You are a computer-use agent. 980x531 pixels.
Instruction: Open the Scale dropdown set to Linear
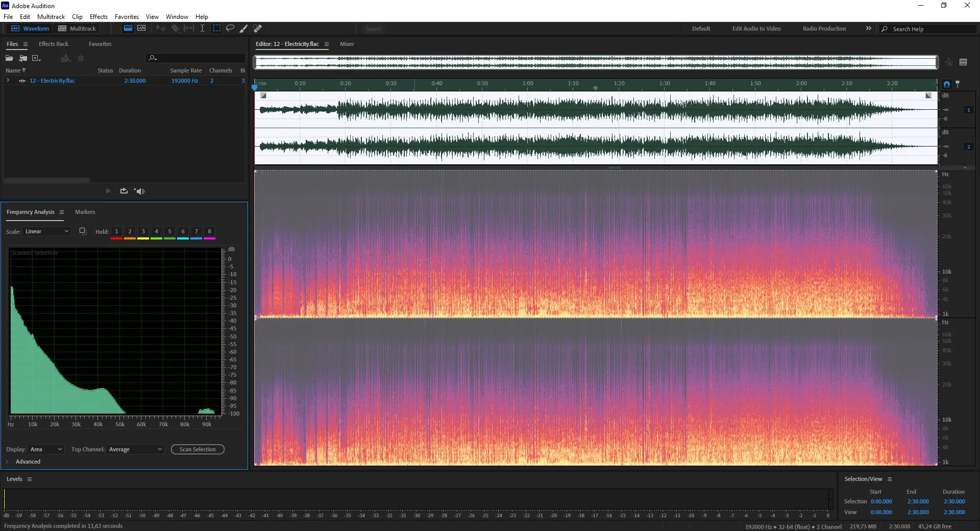[x=46, y=232]
